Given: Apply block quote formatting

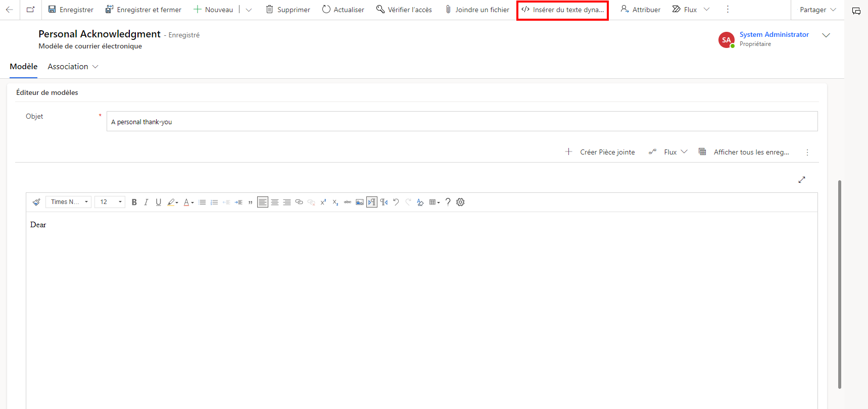Looking at the screenshot, I should [x=251, y=202].
